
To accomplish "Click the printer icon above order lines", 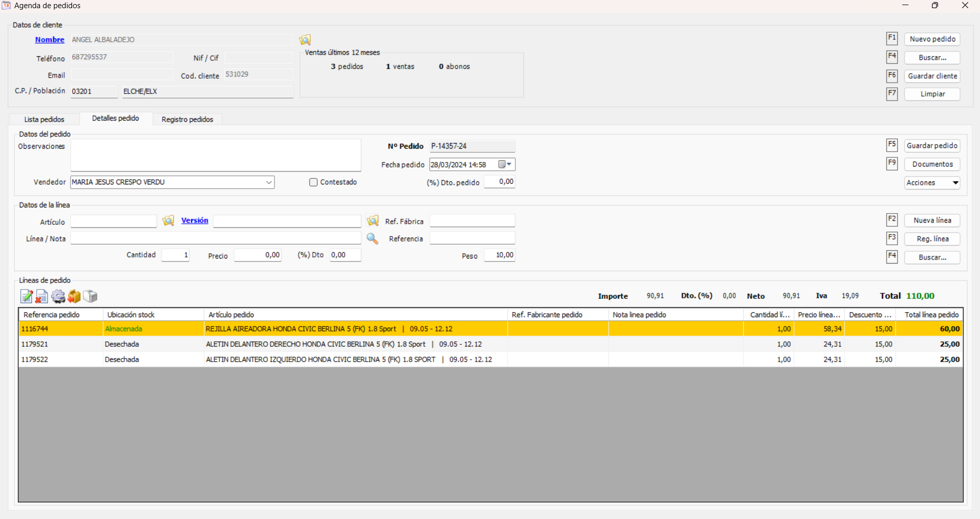I will point(90,296).
